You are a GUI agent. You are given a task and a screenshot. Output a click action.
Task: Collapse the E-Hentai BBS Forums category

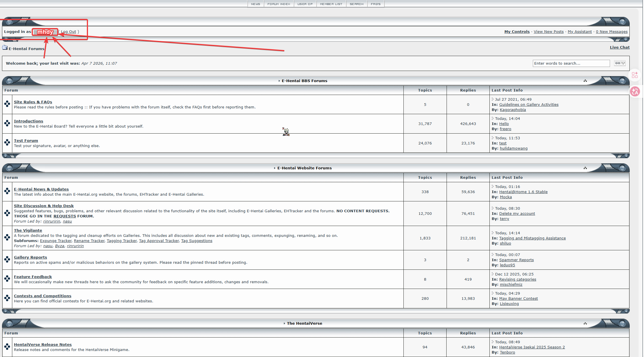585,81
